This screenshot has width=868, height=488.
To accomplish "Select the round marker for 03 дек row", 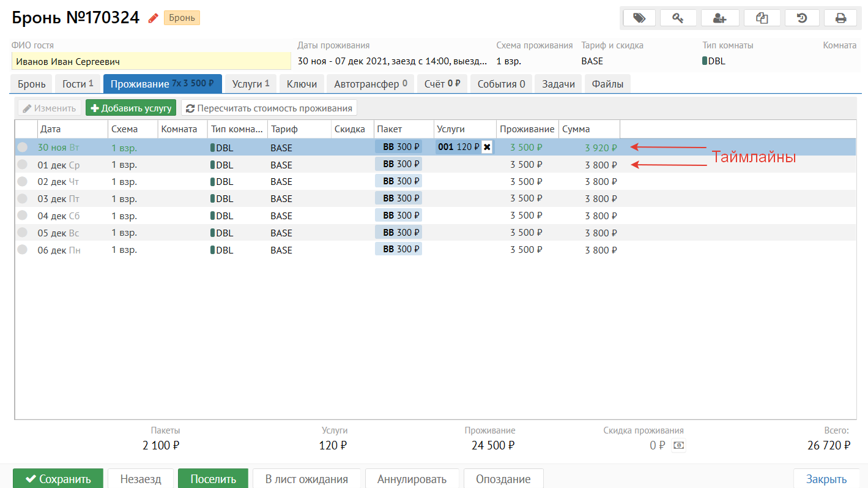I will [23, 199].
